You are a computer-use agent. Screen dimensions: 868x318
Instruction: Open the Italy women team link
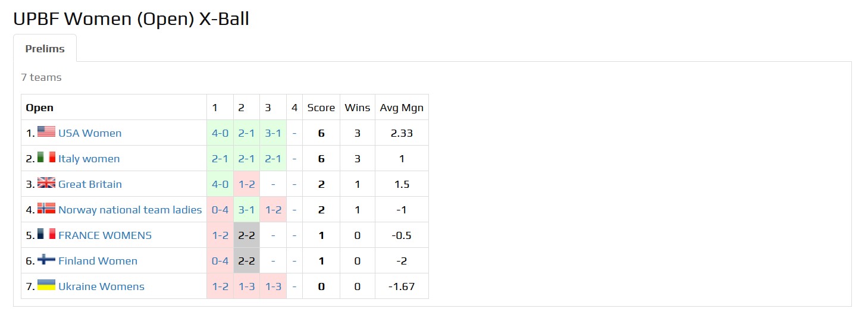point(89,159)
